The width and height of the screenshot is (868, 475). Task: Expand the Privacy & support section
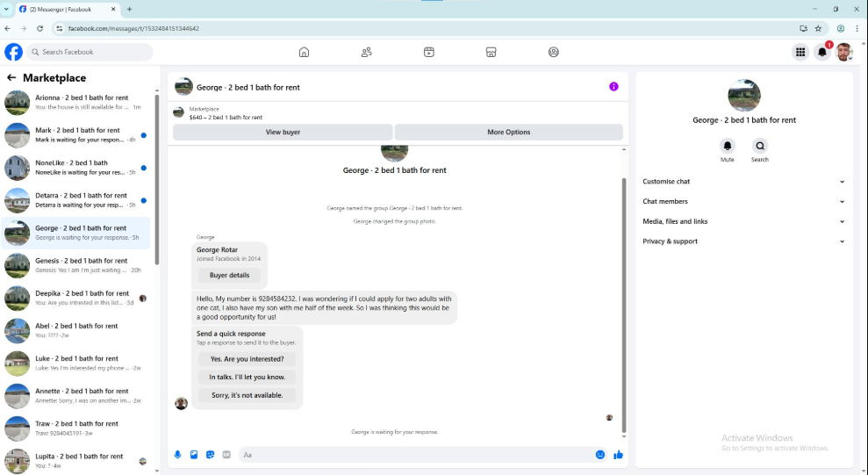[x=743, y=241]
